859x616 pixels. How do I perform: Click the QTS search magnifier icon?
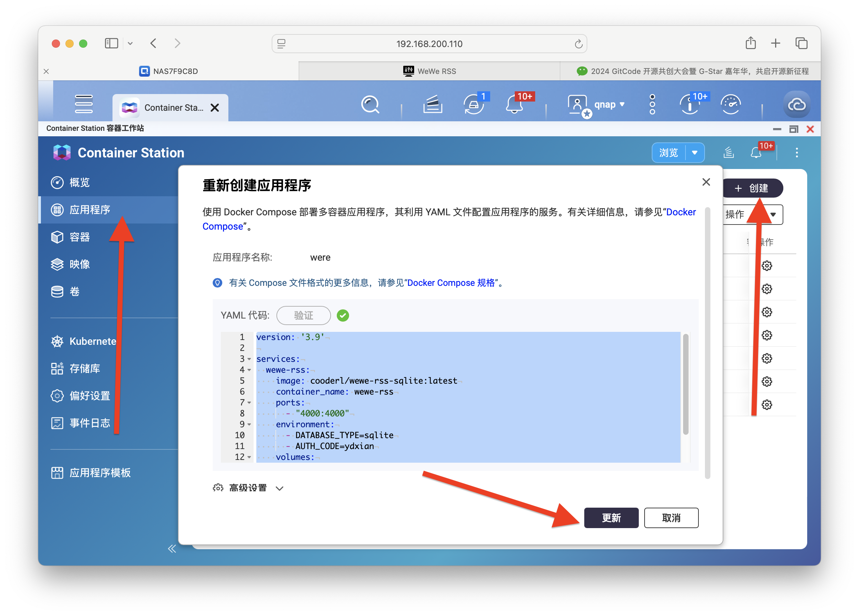[370, 104]
